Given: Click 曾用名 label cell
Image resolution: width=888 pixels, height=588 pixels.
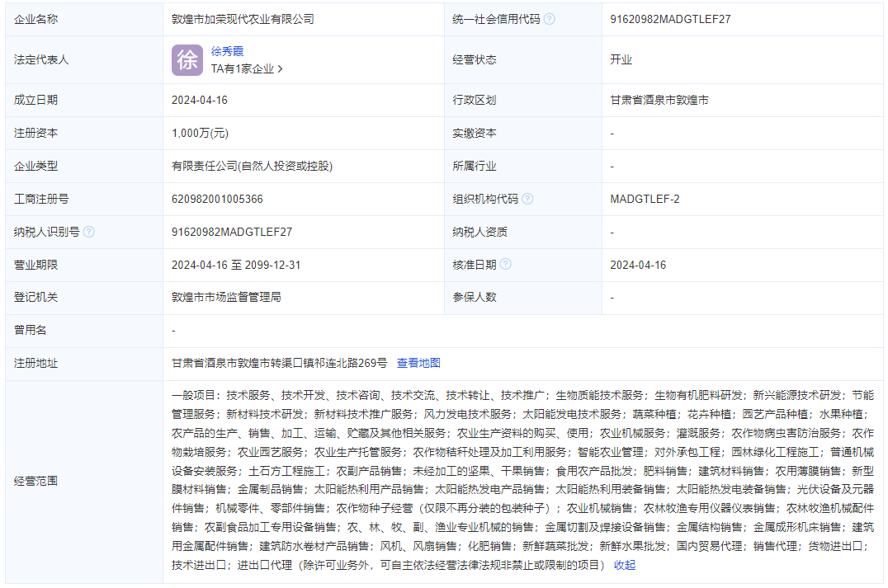Looking at the screenshot, I should pyautogui.click(x=84, y=330).
